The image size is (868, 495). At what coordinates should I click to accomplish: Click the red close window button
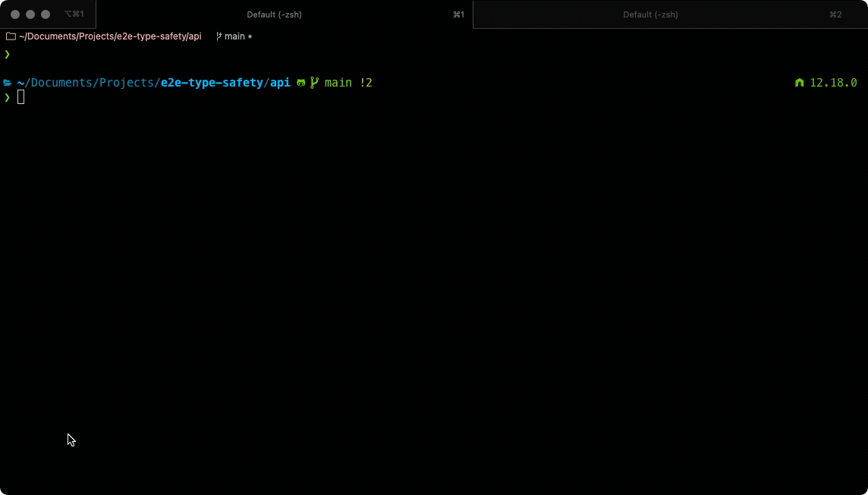pos(15,14)
